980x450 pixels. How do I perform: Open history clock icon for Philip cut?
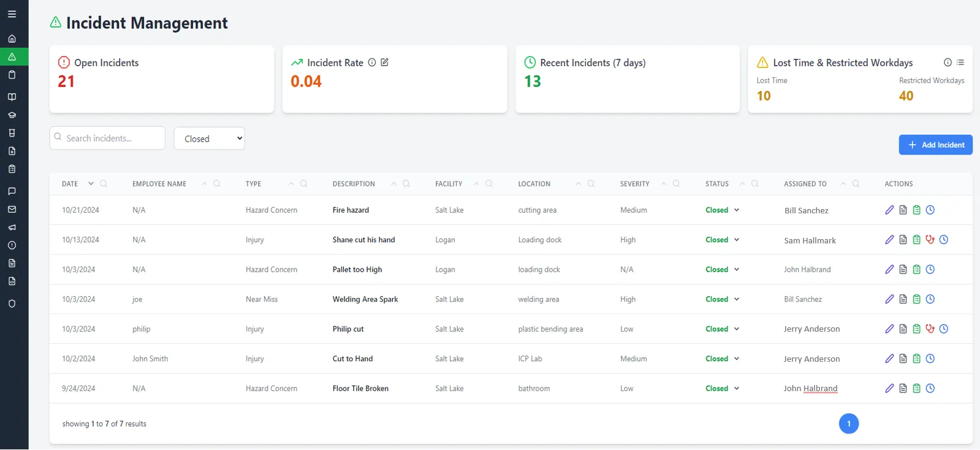tap(943, 329)
